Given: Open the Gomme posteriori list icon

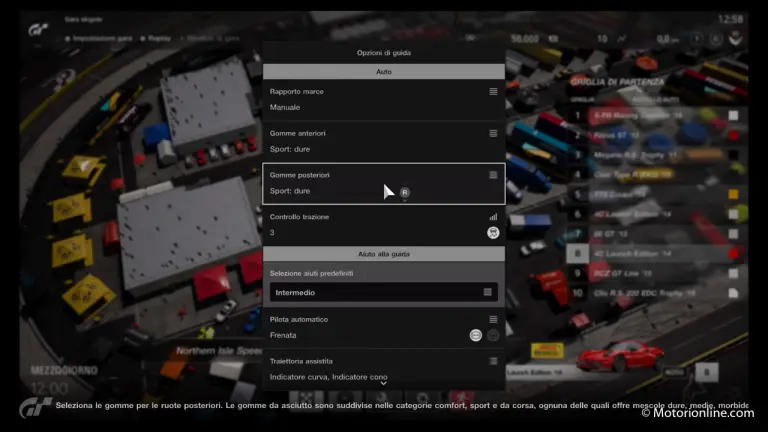Looking at the screenshot, I should click(493, 175).
